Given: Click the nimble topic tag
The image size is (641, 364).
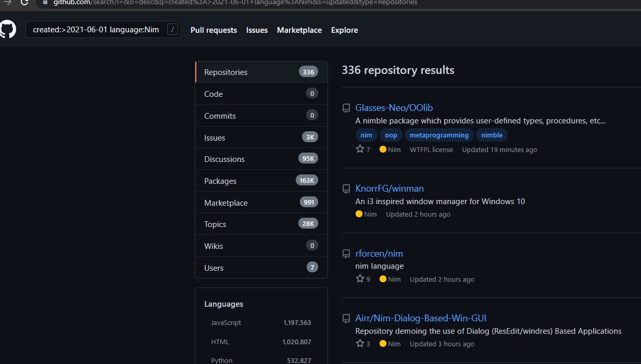Looking at the screenshot, I should click(492, 135).
